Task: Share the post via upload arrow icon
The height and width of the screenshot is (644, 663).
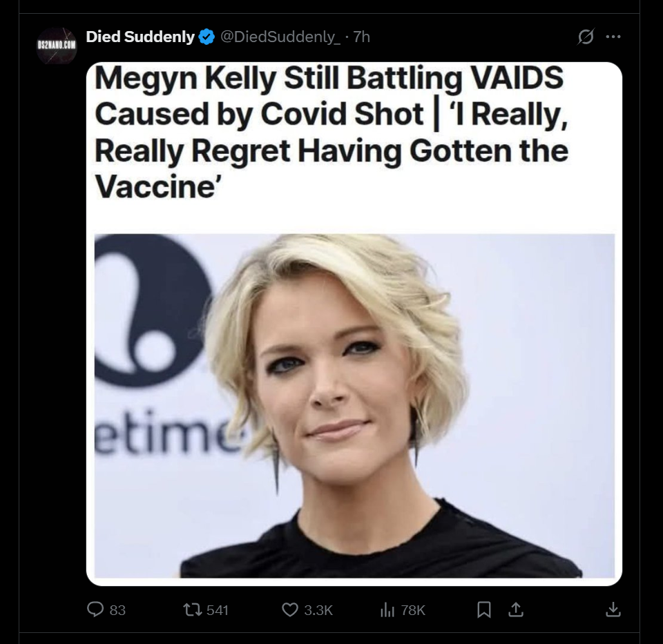Action: pyautogui.click(x=515, y=609)
